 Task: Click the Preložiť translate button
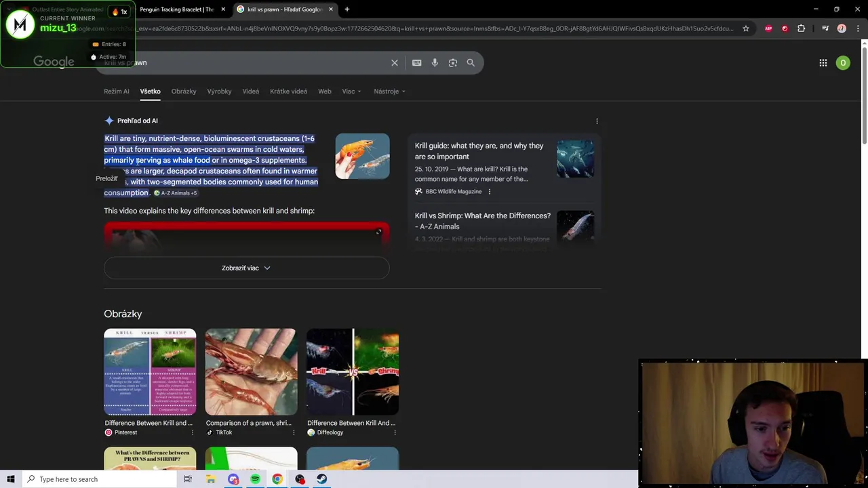tap(106, 178)
